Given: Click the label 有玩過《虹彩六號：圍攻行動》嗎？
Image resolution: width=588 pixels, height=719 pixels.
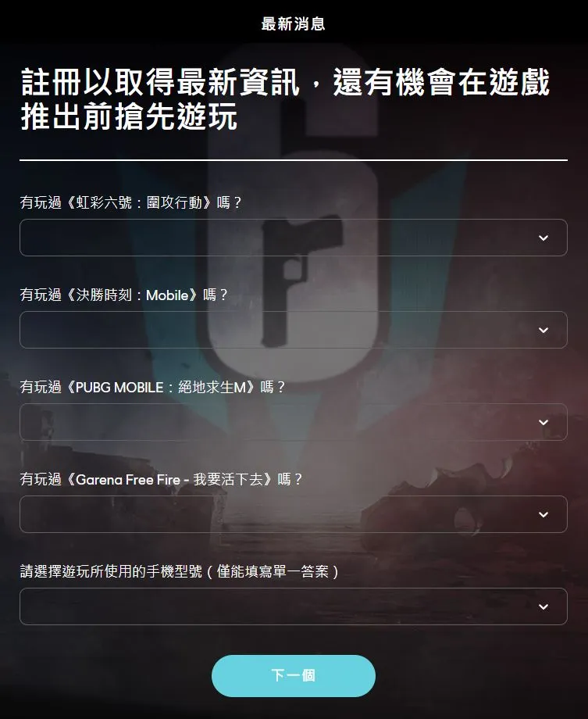Looking at the screenshot, I should pos(131,202).
